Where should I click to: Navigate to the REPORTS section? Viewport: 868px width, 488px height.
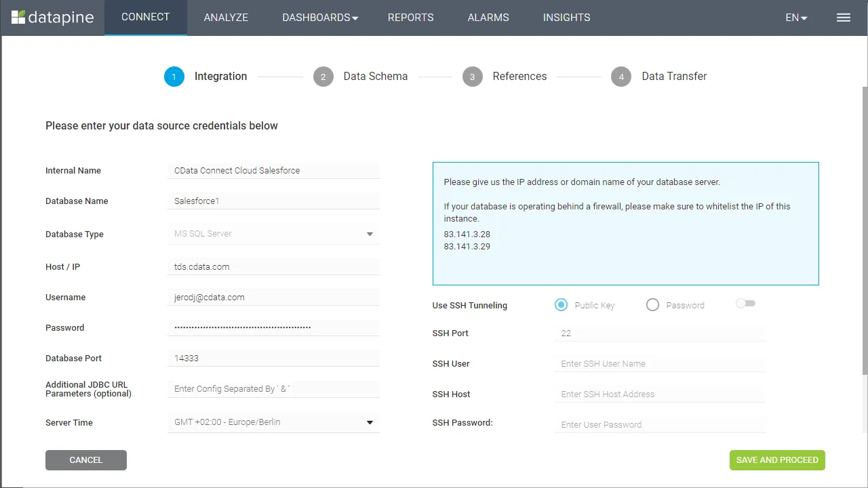point(410,18)
